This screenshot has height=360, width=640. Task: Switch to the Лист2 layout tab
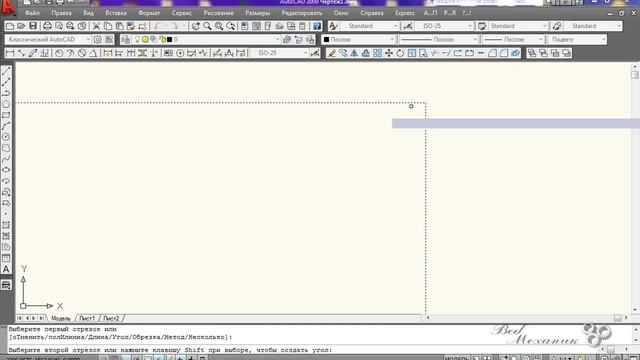click(x=111, y=318)
